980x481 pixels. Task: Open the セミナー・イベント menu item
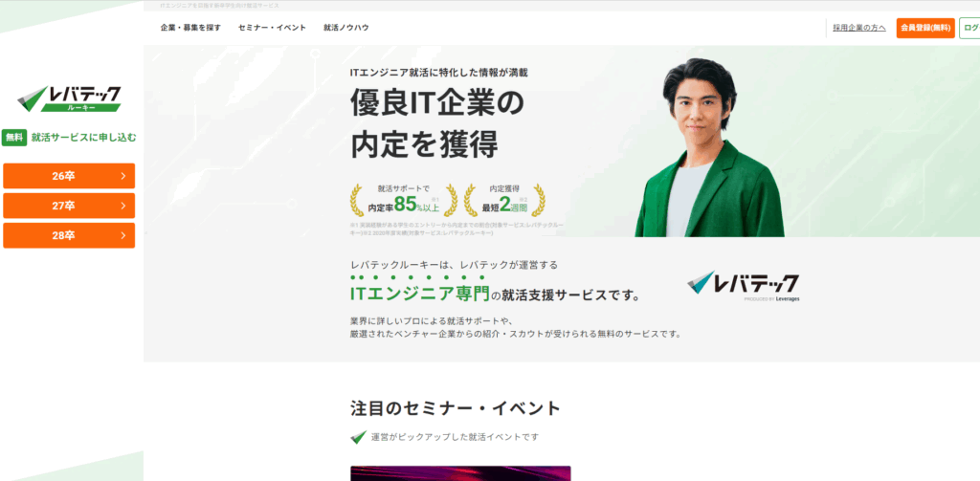click(x=272, y=28)
